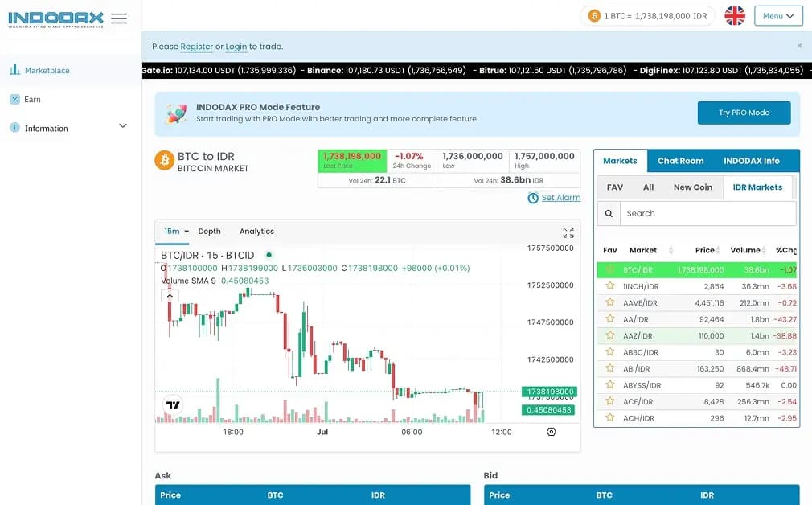Favorite the AAVE/IDR market star
The width and height of the screenshot is (812, 505).
(609, 302)
